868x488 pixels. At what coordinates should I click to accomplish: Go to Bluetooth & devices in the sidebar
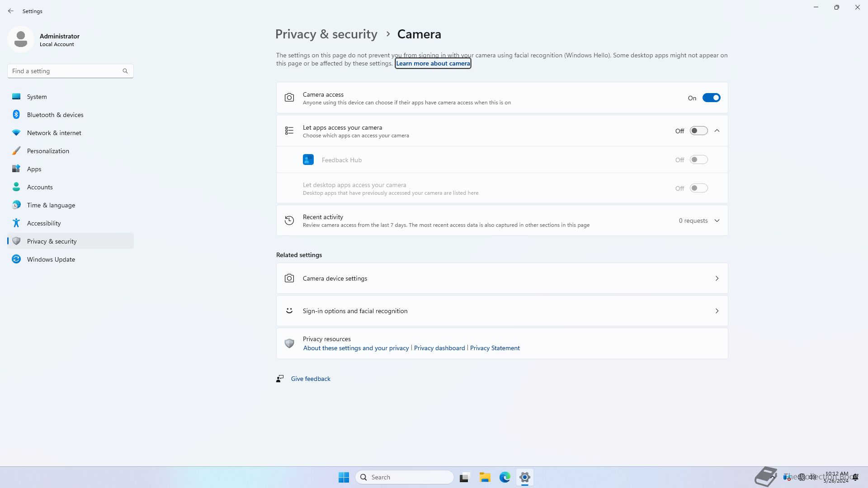pyautogui.click(x=55, y=115)
